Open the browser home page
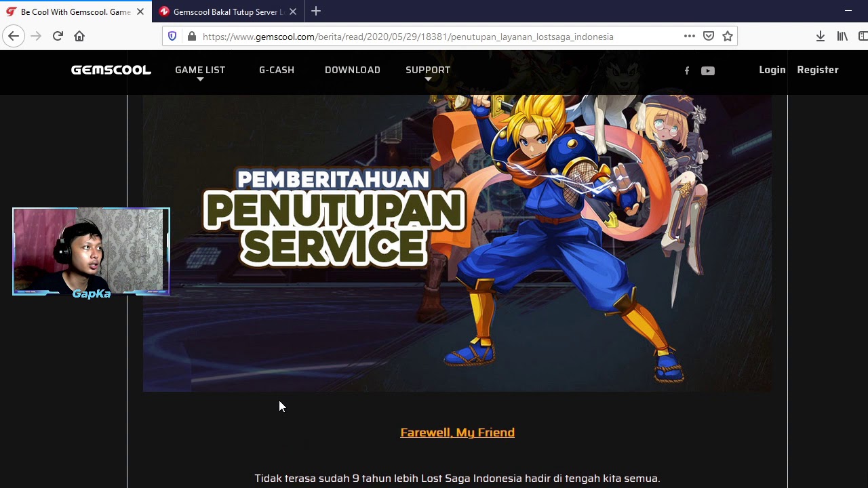Viewport: 868px width, 488px height. pos(79,37)
